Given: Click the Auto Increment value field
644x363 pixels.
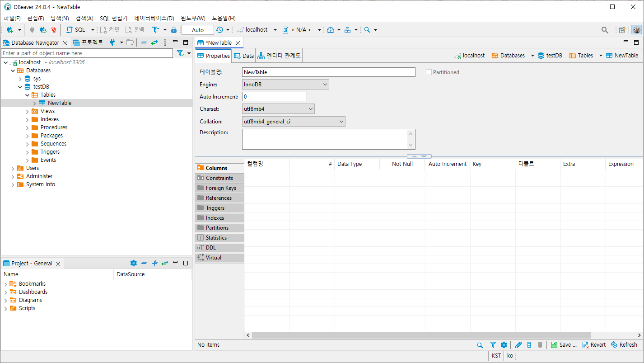Looking at the screenshot, I should 275,97.
